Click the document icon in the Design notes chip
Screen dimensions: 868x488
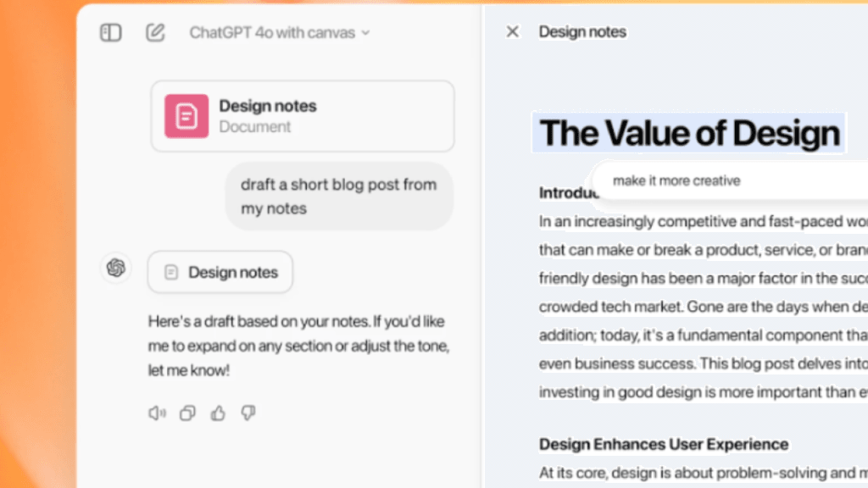171,272
